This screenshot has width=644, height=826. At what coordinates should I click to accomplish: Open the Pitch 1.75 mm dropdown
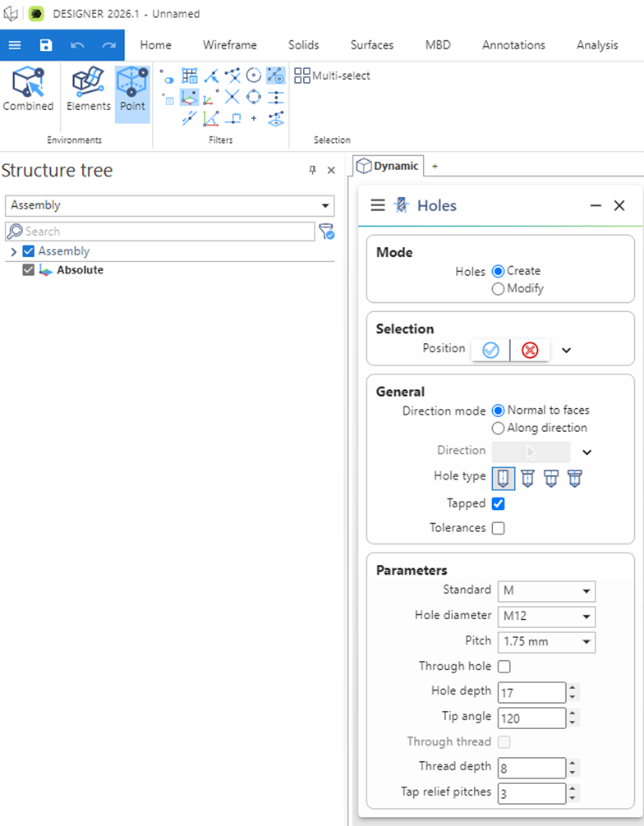pyautogui.click(x=546, y=641)
